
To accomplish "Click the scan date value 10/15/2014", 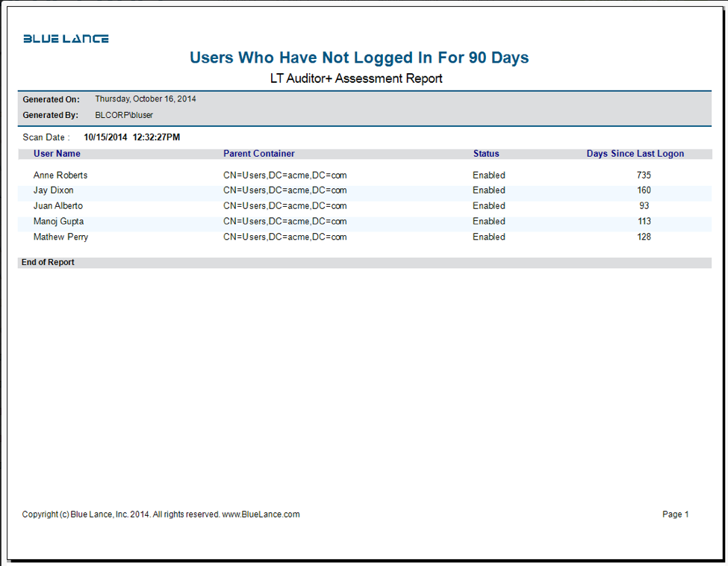I will coord(105,137).
